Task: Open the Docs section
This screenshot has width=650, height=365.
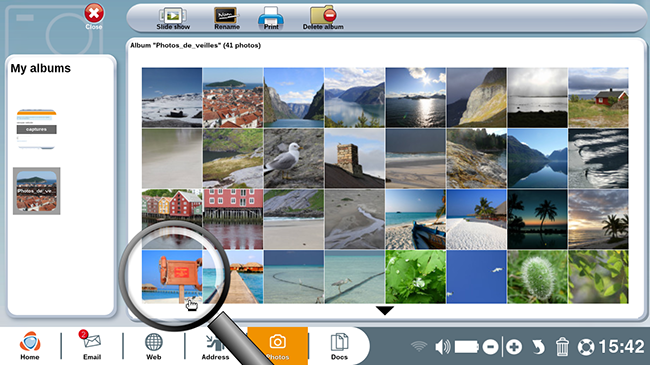Action: (339, 346)
